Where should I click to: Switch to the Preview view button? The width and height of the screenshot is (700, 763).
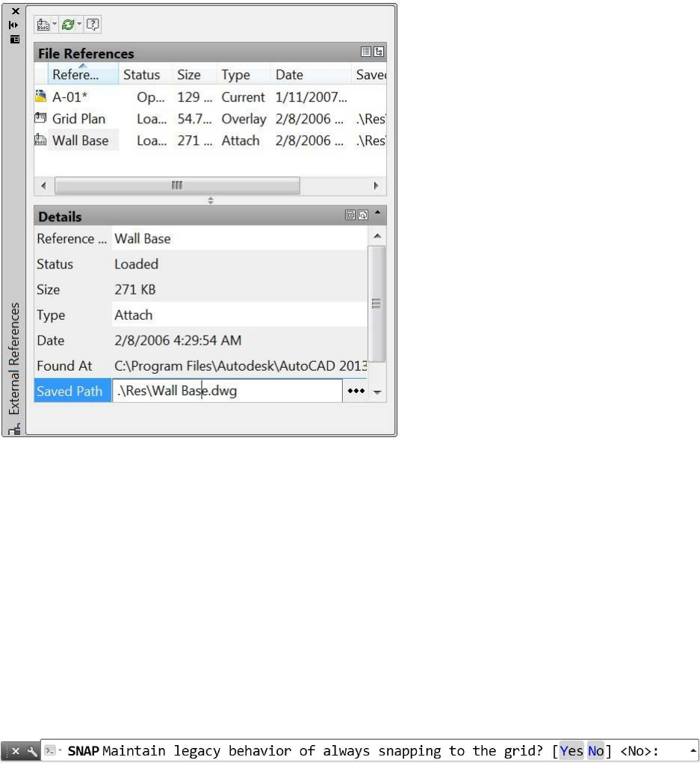tap(363, 214)
